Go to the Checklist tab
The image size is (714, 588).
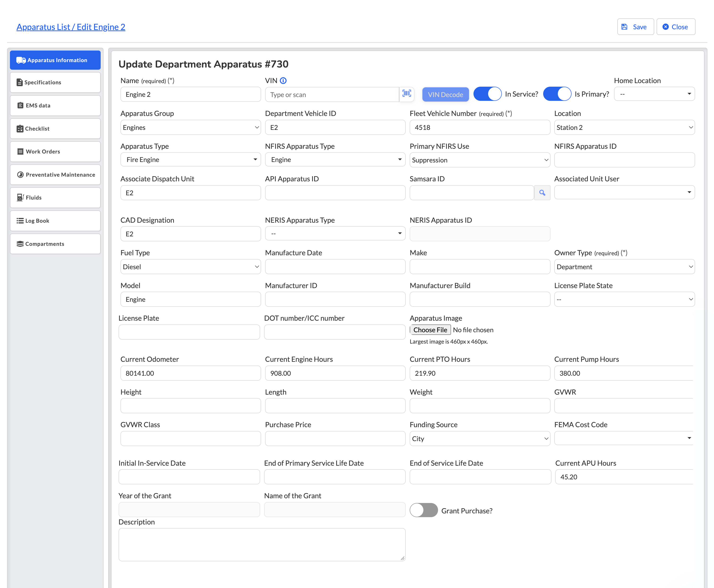55,128
